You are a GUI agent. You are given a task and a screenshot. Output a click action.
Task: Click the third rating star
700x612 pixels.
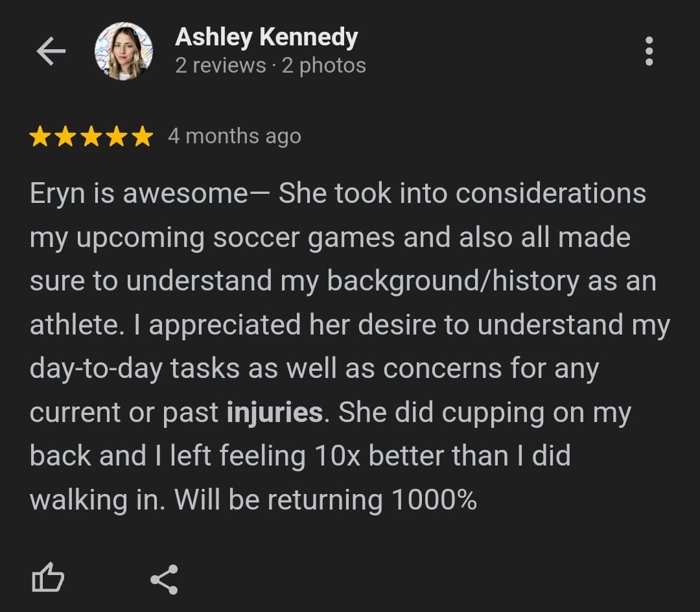point(91,137)
